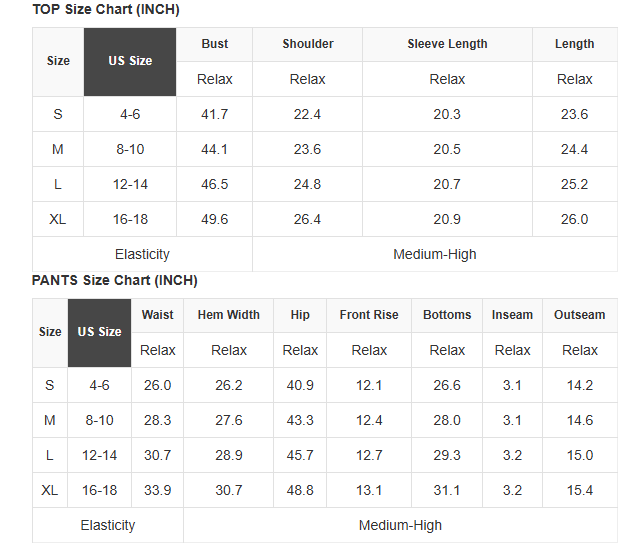Select the 41.7 bust measurement cell
Image resolution: width=644 pixels, height=558 pixels.
click(215, 114)
